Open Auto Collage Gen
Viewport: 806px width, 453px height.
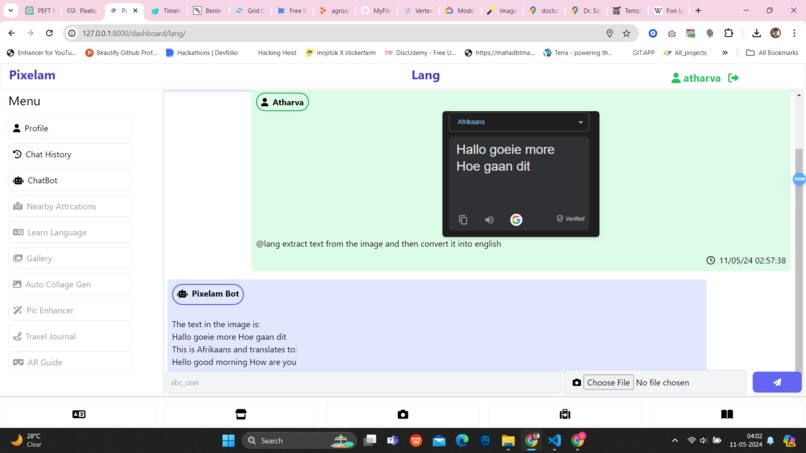70,284
